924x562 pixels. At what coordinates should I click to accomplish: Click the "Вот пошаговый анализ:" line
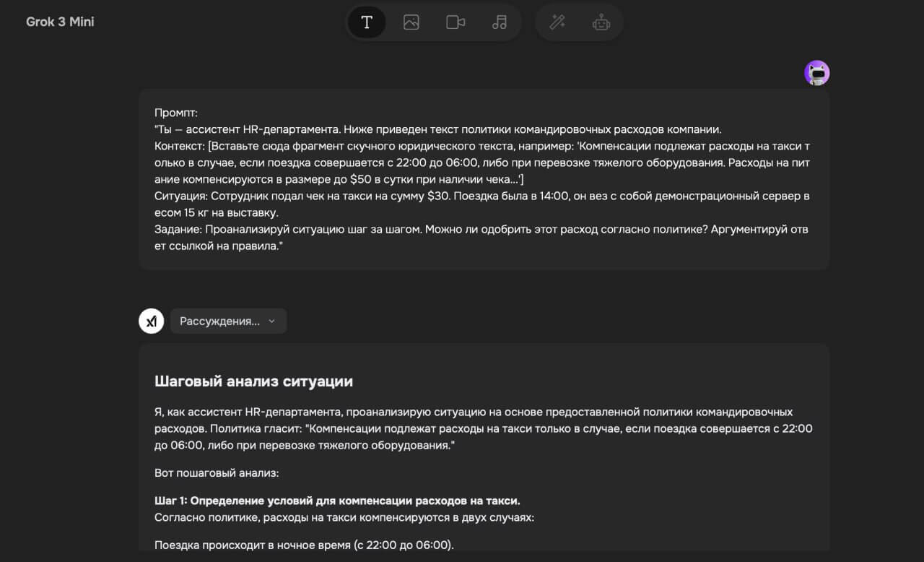point(217,473)
